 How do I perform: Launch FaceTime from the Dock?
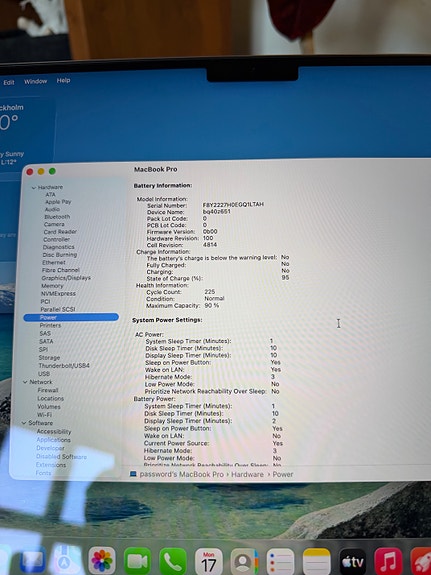(138, 561)
